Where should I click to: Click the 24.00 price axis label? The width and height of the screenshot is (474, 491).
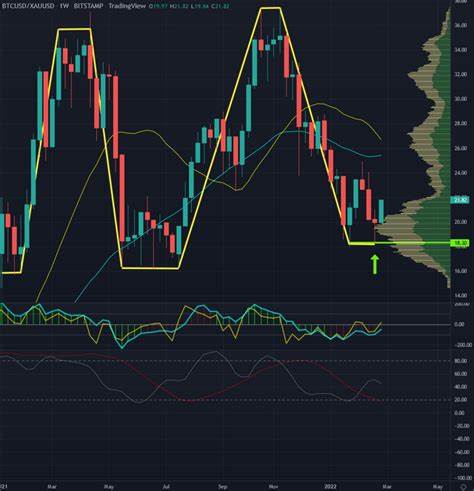point(461,173)
